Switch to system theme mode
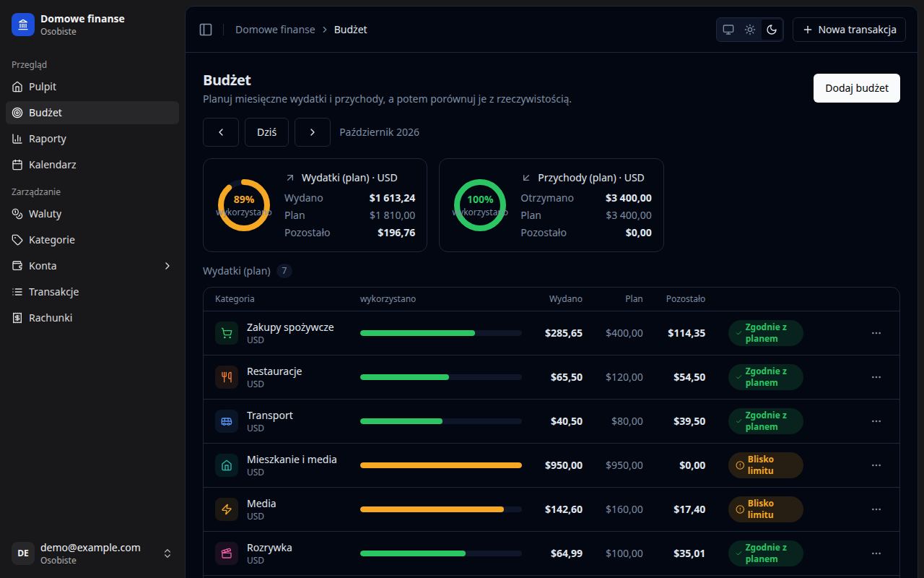 [x=728, y=30]
